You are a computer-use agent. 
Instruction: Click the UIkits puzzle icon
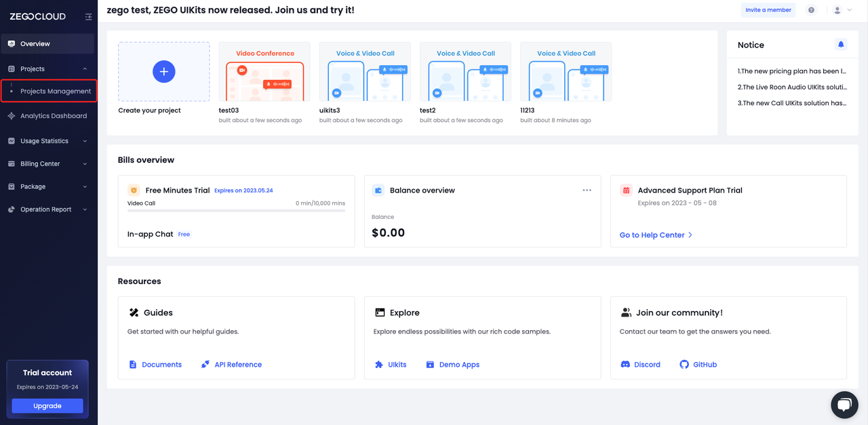(x=379, y=365)
